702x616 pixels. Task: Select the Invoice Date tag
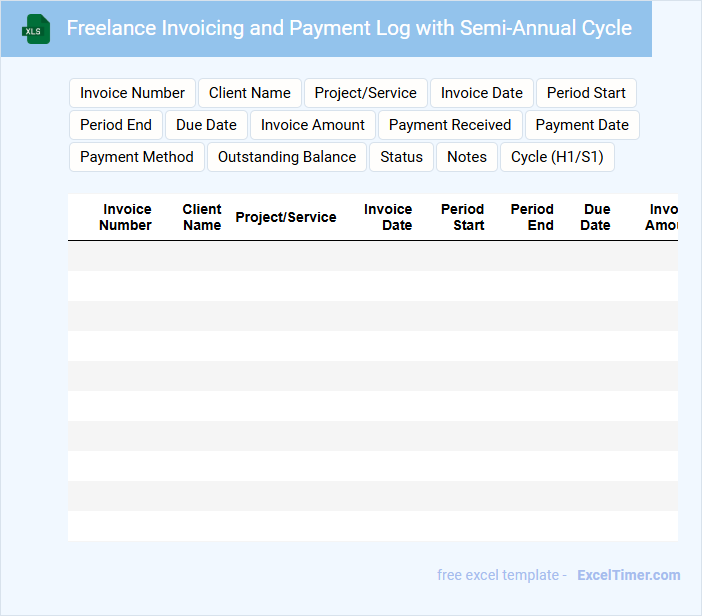click(482, 93)
